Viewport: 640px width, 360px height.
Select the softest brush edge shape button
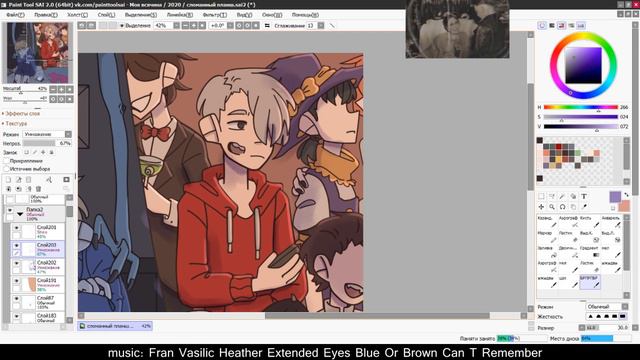(x=590, y=316)
